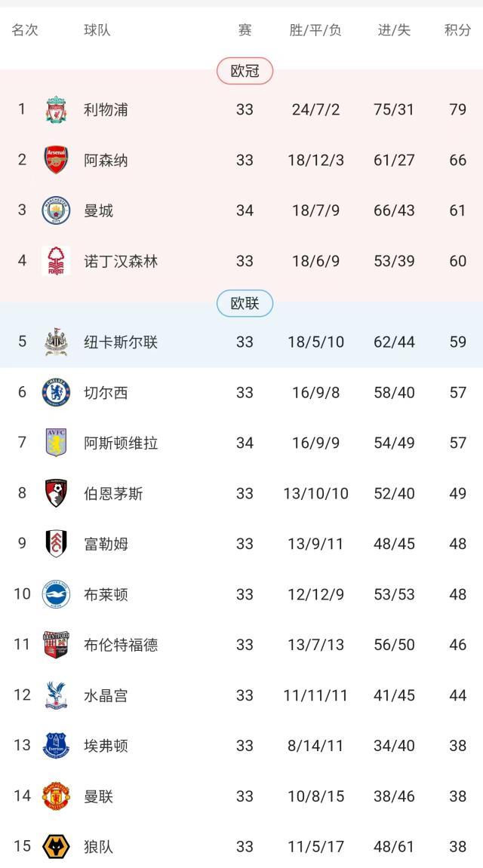Click the Newcastle United magpie crest
This screenshot has height=868, width=483.
tap(54, 342)
